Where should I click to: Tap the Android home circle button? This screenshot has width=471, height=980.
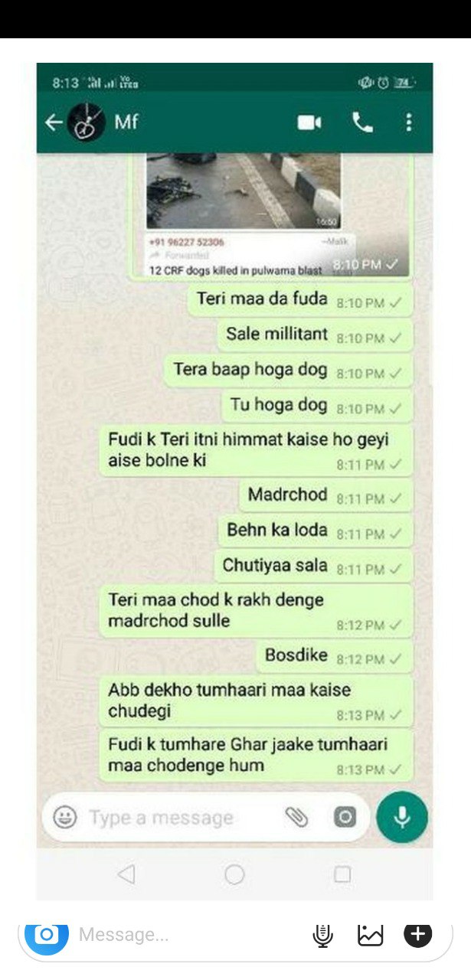click(x=235, y=874)
